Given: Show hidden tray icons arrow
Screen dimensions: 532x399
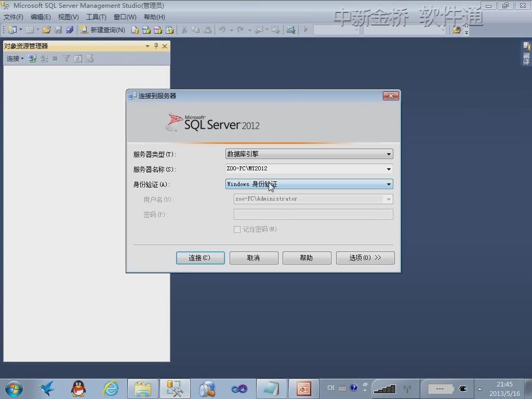Looking at the screenshot, I should 480,389.
